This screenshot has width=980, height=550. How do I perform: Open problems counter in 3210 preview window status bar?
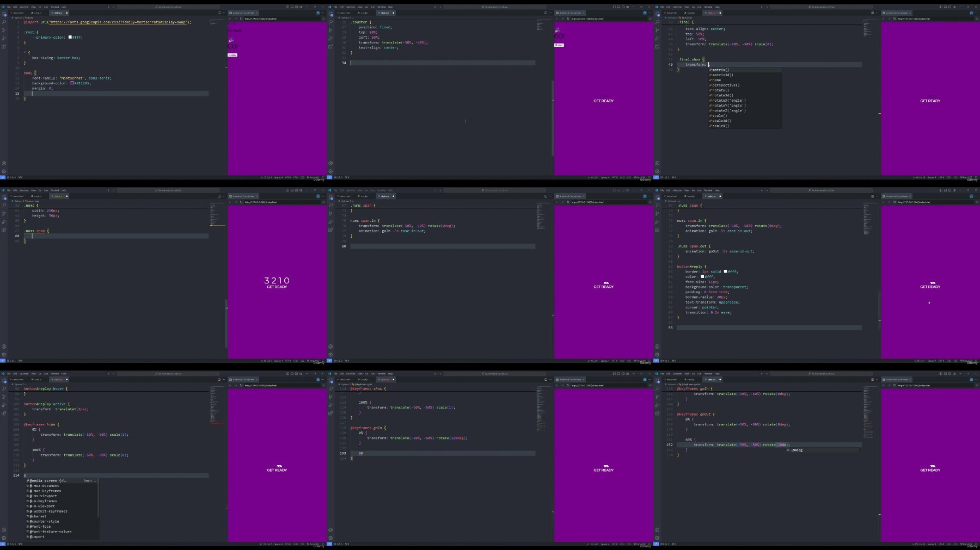[11, 361]
